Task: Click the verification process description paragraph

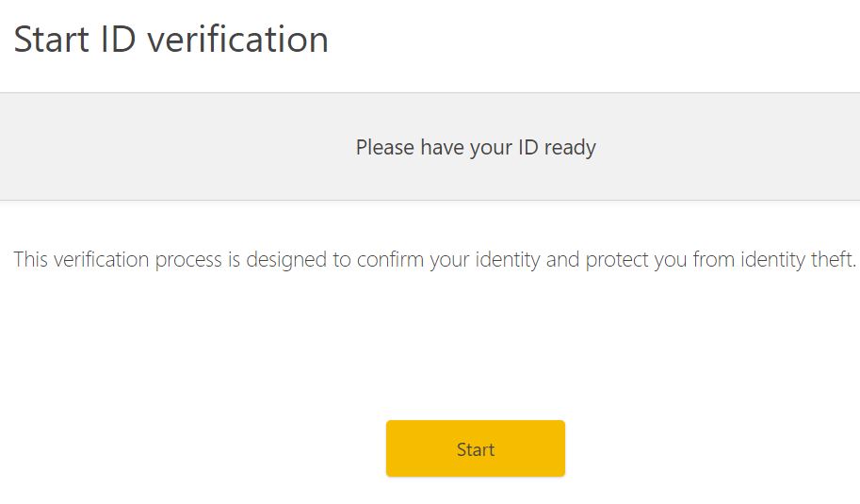Action: point(434,259)
